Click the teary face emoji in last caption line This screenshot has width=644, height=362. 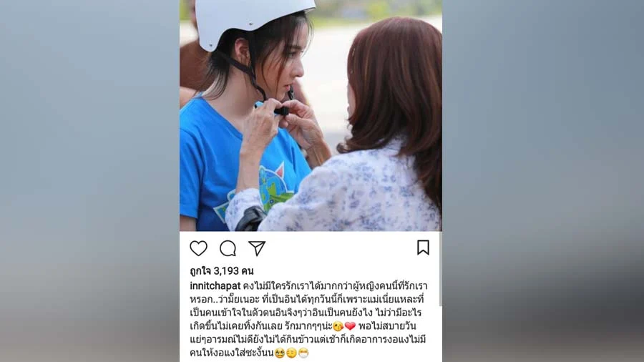[280, 353]
